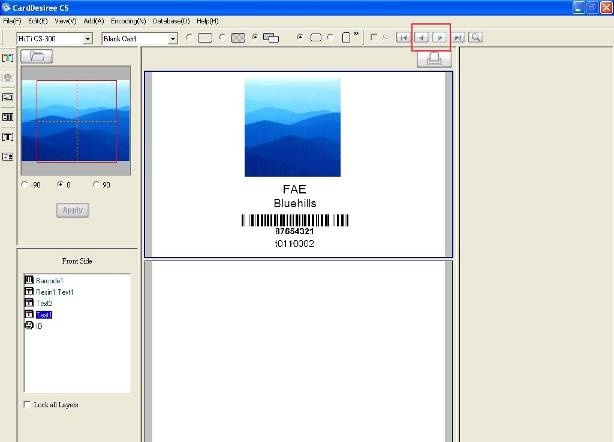
Task: Jump to the last database record
Action: (457, 38)
